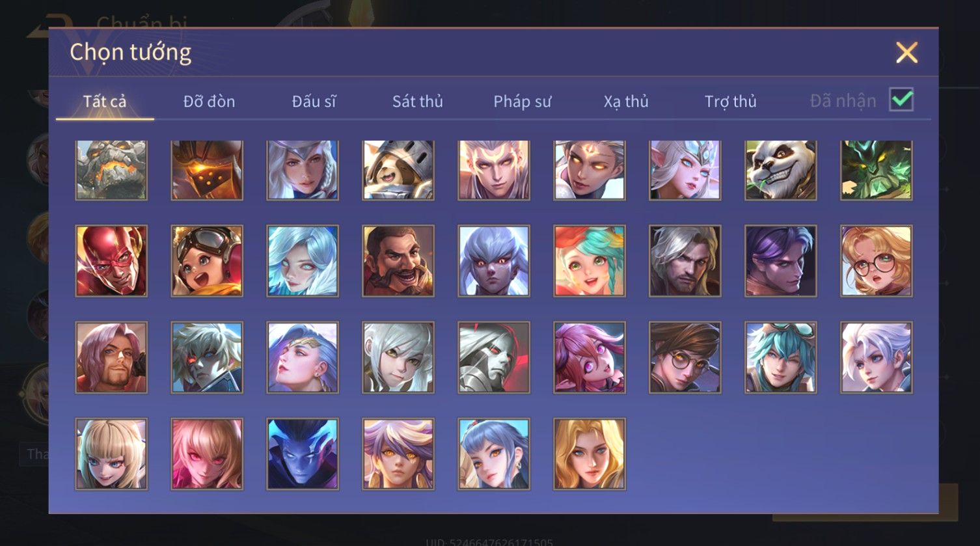980x546 pixels.
Task: Switch to the Trợ thủ tab
Action: tap(730, 102)
